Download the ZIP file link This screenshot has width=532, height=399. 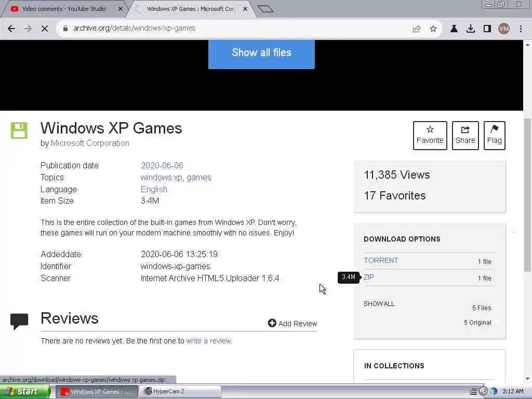point(368,277)
